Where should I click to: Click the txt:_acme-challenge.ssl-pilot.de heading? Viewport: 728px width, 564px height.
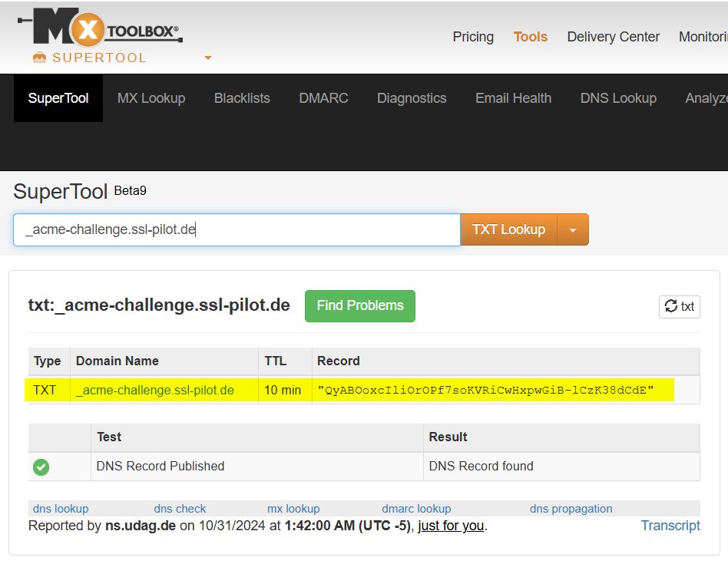[159, 305]
